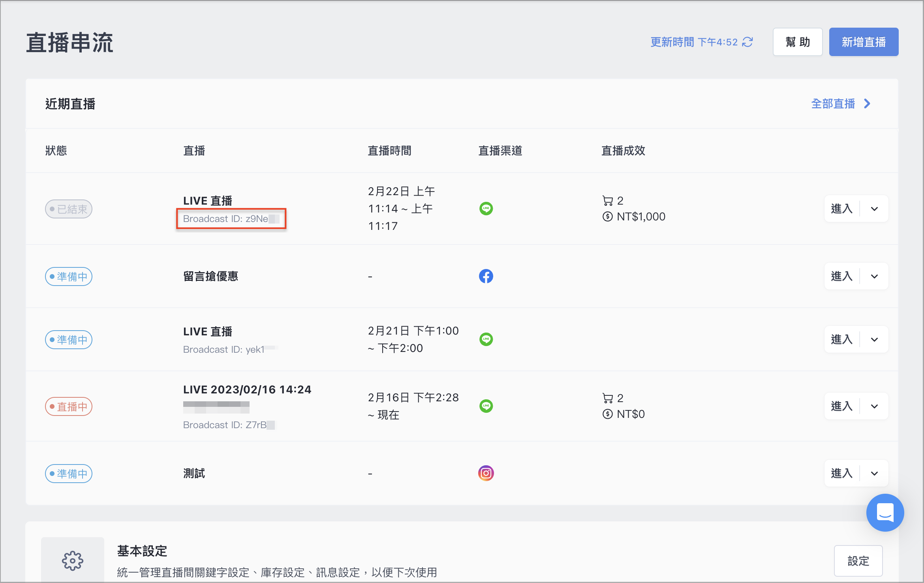Expand dropdown arrow for the live broadcast row
This screenshot has height=583, width=924.
(875, 406)
